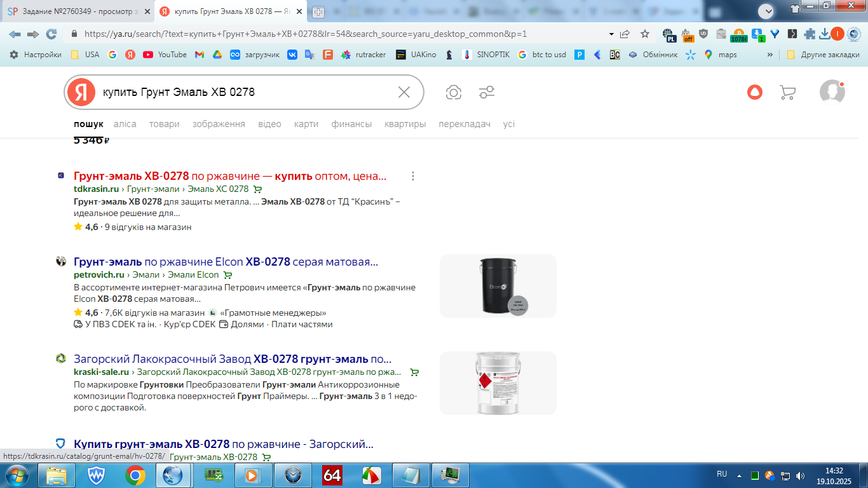Viewport: 868px width, 488px height.
Task: Open search filters settings icon
Action: tap(487, 93)
